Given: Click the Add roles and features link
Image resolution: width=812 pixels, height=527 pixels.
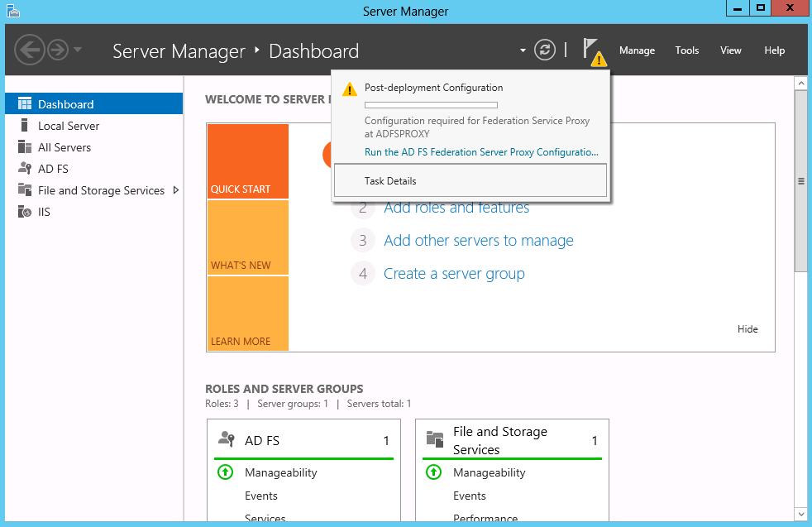Looking at the screenshot, I should 456,208.
